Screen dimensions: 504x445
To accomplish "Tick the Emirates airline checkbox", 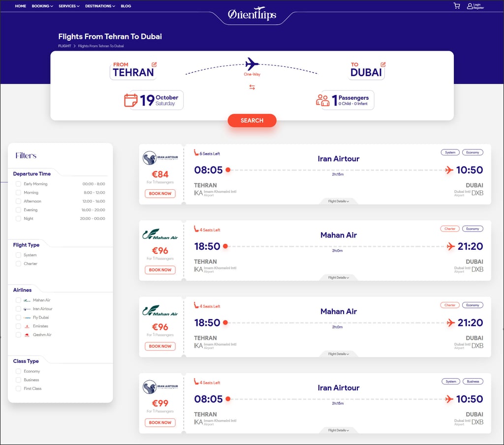I will [18, 326].
